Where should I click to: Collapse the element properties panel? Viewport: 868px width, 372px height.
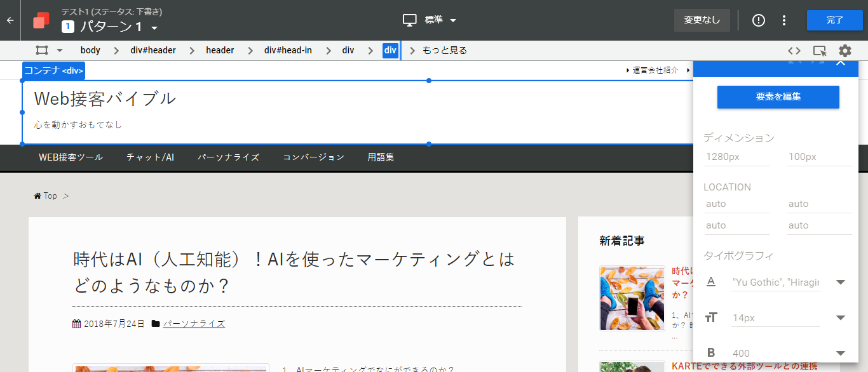pyautogui.click(x=841, y=62)
